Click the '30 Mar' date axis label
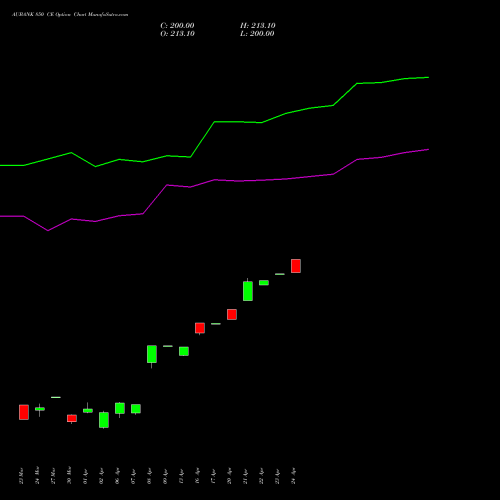 69,476
